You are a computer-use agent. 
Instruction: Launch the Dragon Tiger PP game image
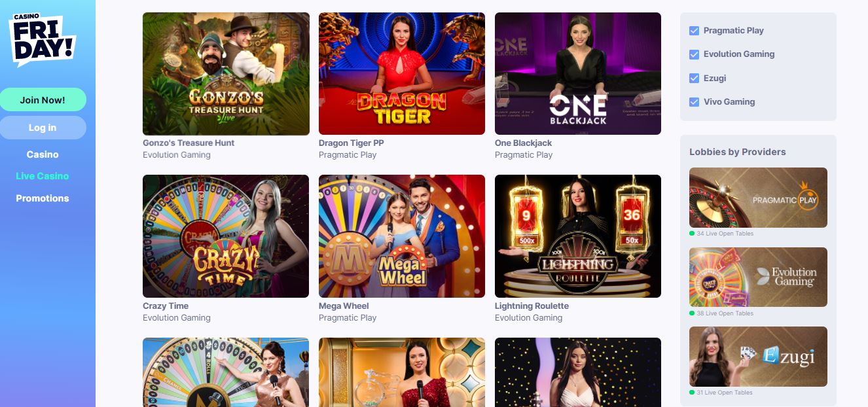[402, 74]
